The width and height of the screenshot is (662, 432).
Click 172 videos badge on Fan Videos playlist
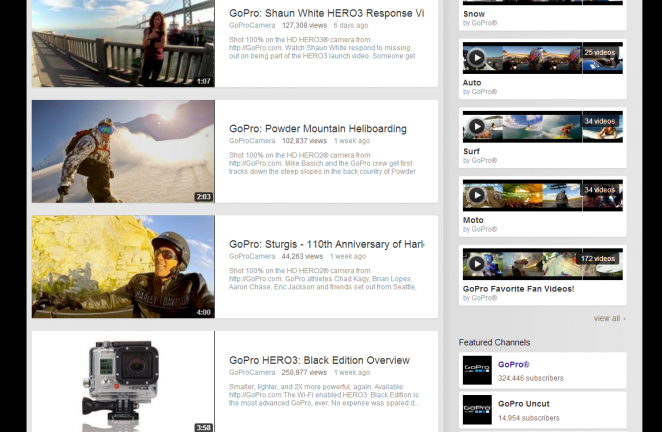pyautogui.click(x=598, y=259)
